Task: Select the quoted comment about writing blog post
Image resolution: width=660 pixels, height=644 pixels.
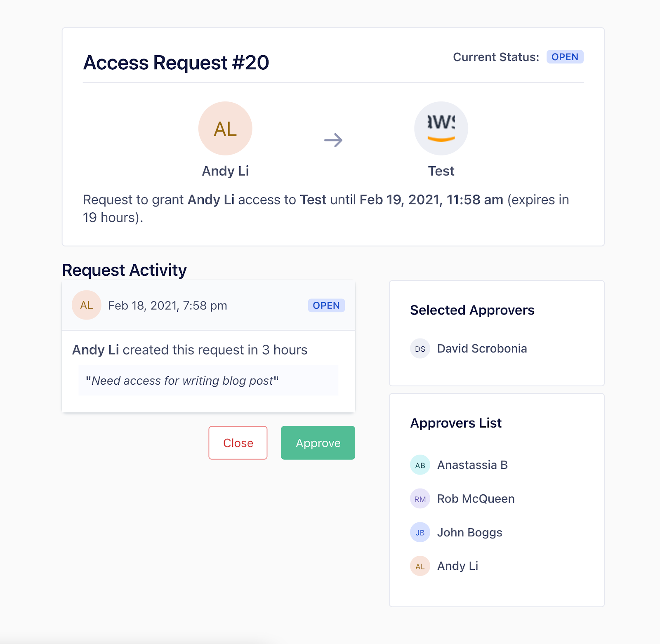Action: coord(182,381)
